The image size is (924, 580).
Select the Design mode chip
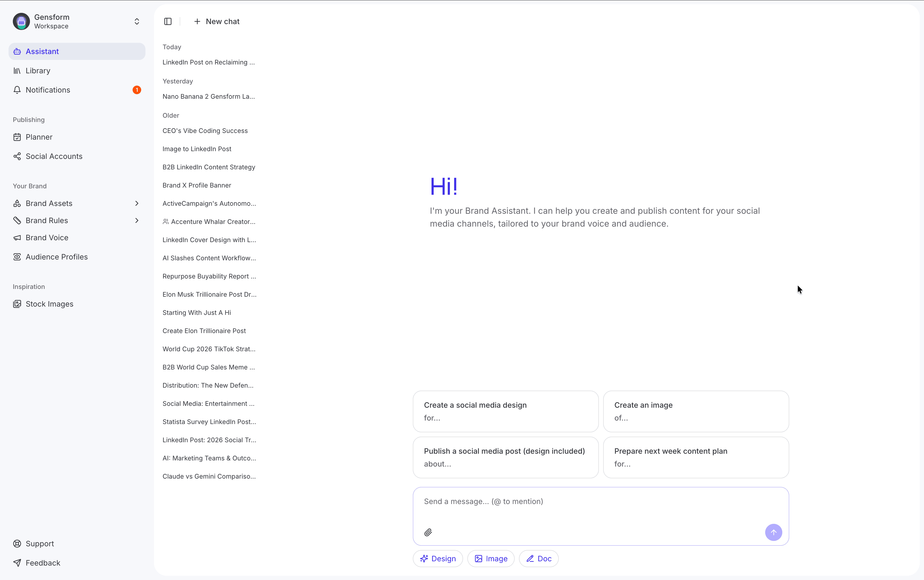pos(438,559)
